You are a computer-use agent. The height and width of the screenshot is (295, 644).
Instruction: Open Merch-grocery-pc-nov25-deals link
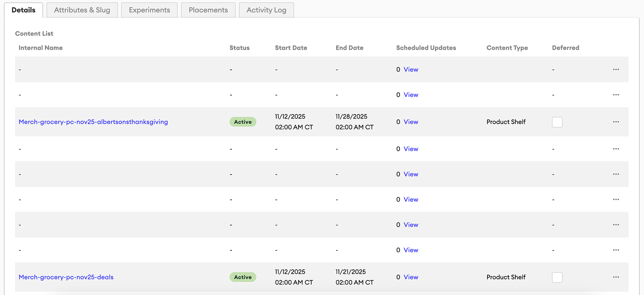[x=66, y=277]
